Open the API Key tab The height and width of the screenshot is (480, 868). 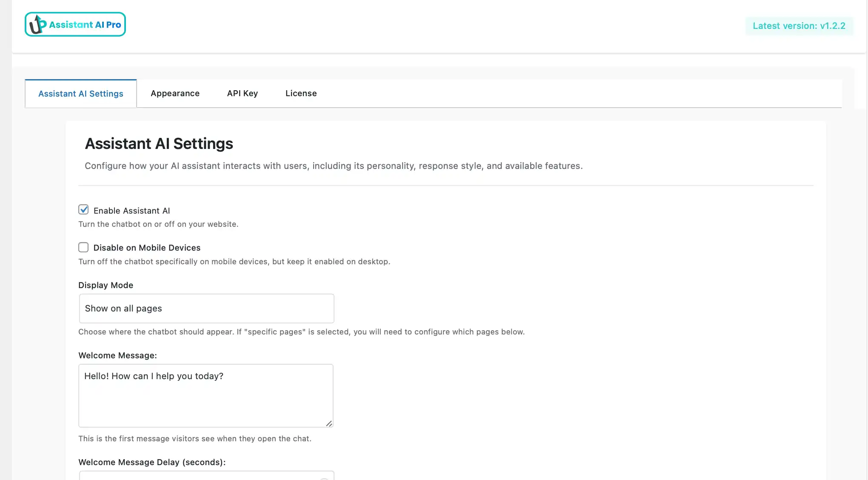click(242, 93)
